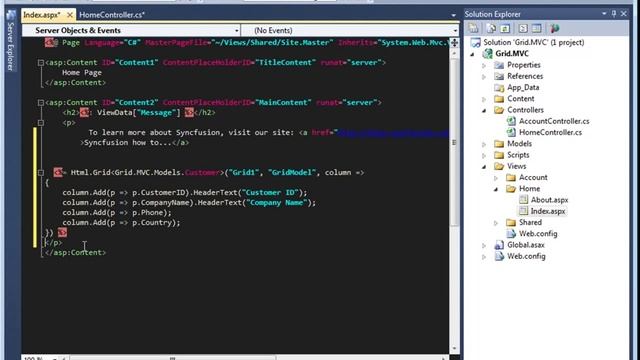Click the View Code icon in Solution Explorer
Image resolution: width=640 pixels, height=360 pixels.
(523, 28)
